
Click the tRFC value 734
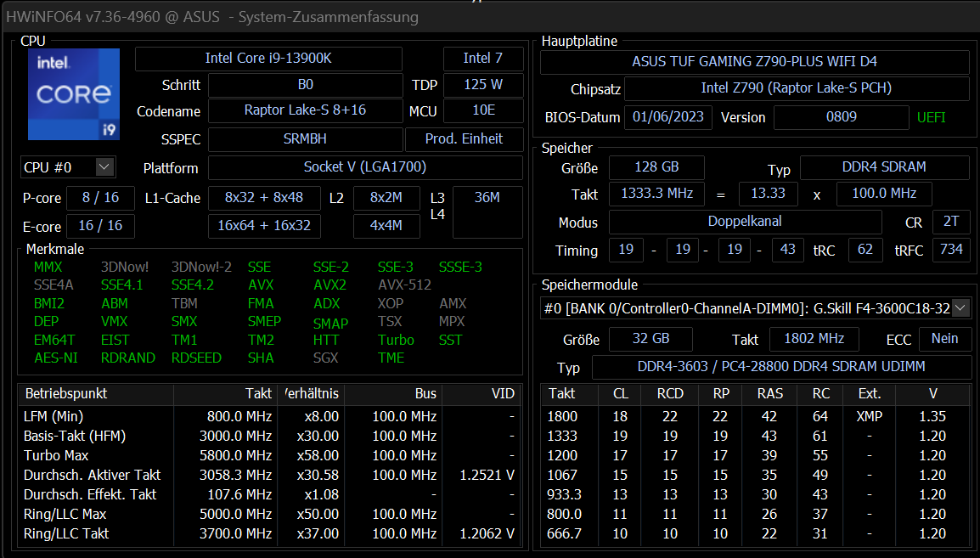[951, 250]
